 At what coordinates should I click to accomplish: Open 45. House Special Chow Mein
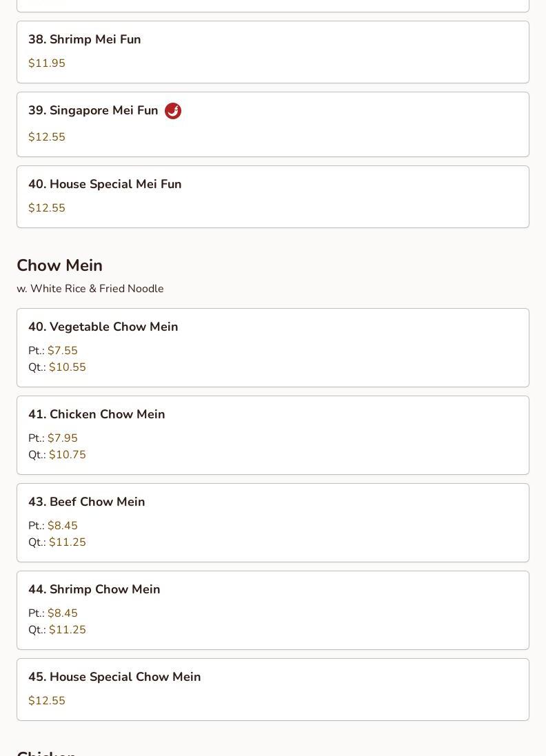click(114, 677)
